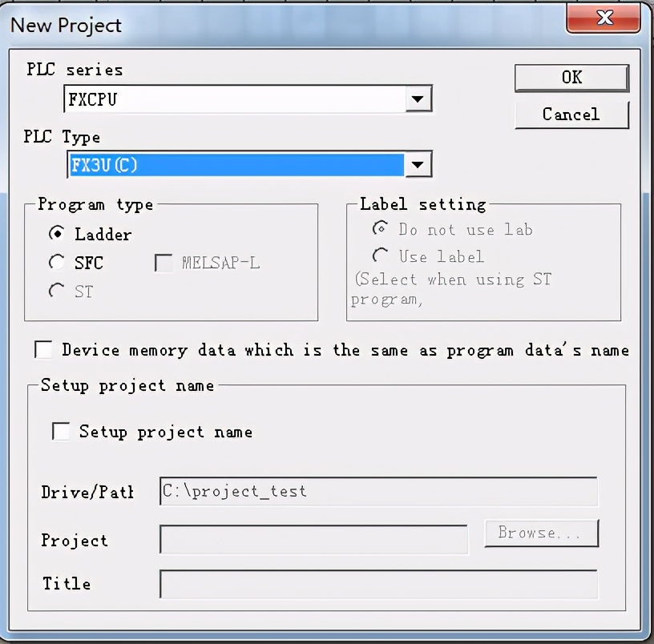
Task: Enable the Setup project name checkbox
Action: pyautogui.click(x=61, y=431)
